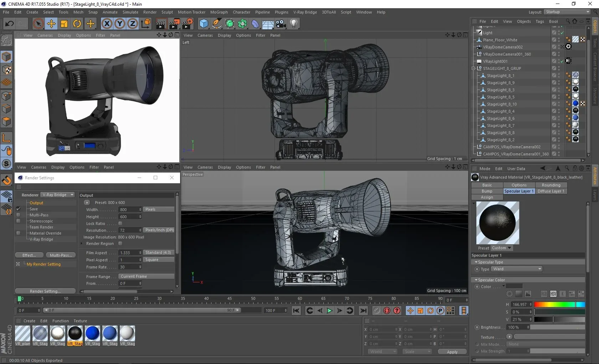Open the Pixel Aspect Square dropdown

pos(159,260)
